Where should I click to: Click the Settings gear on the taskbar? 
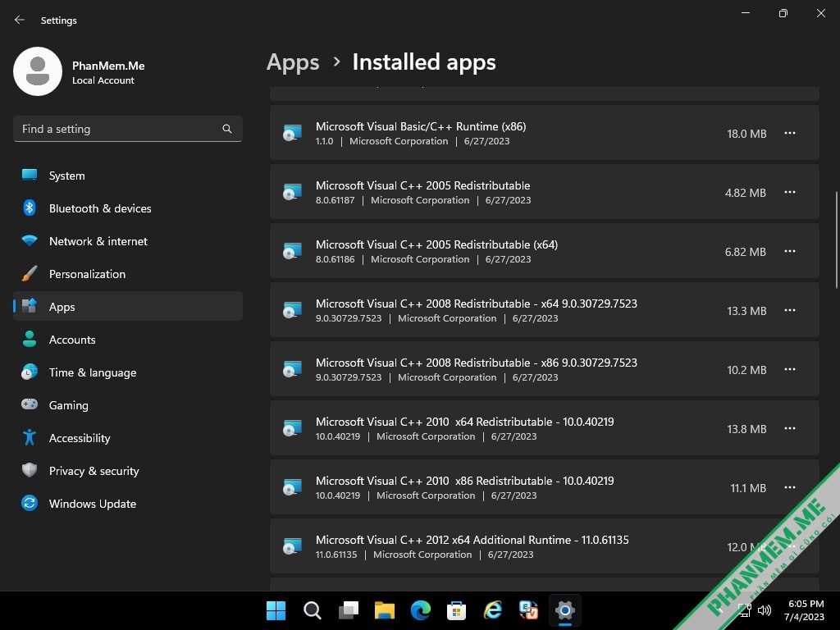(564, 610)
